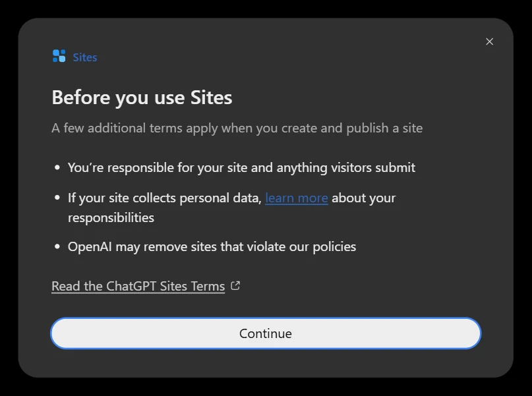Click the blue Sites logo icon
The height and width of the screenshot is (396, 532).
click(x=59, y=56)
